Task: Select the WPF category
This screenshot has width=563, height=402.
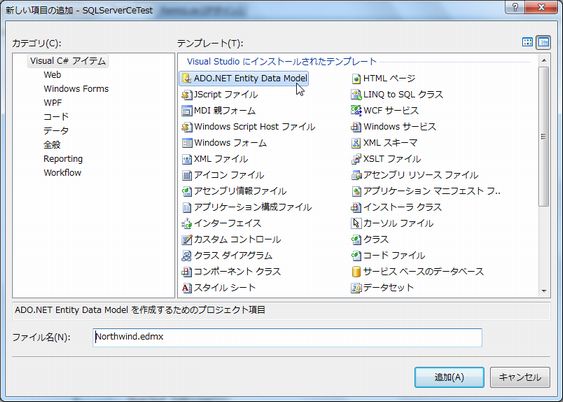Action: (x=52, y=103)
